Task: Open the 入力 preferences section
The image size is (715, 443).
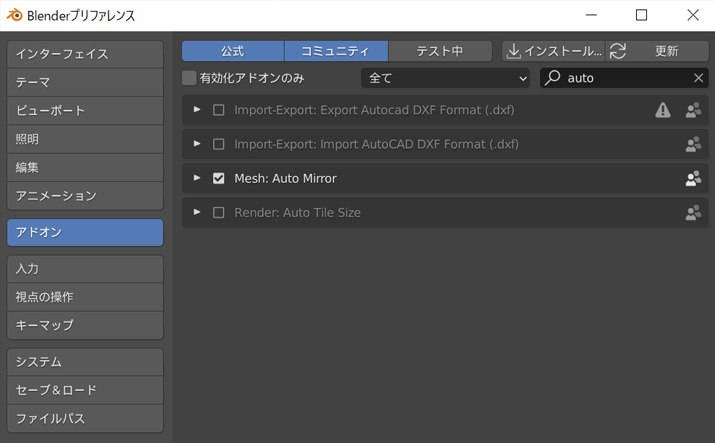Action: (85, 269)
